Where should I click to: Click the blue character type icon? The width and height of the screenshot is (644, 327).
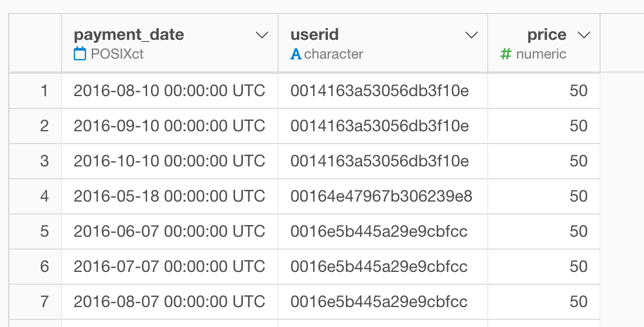[x=296, y=54]
